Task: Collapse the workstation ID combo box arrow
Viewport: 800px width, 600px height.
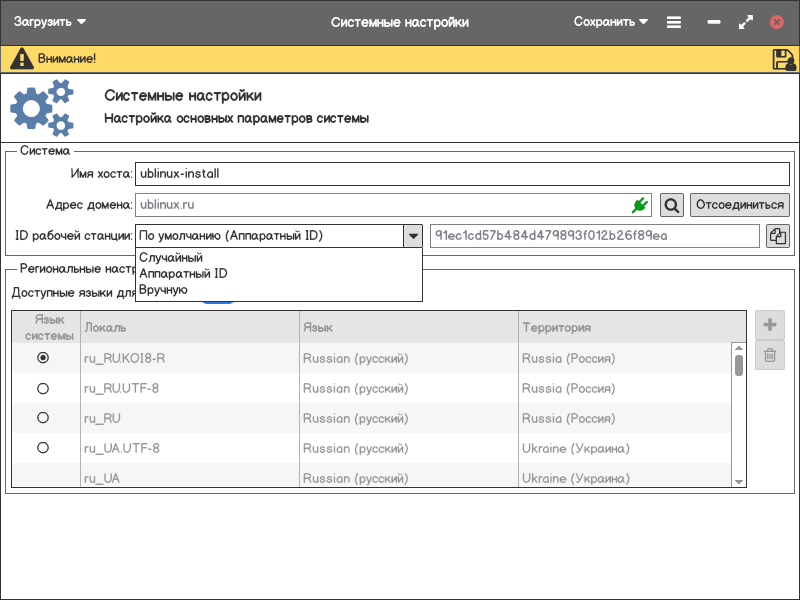Action: (x=412, y=236)
